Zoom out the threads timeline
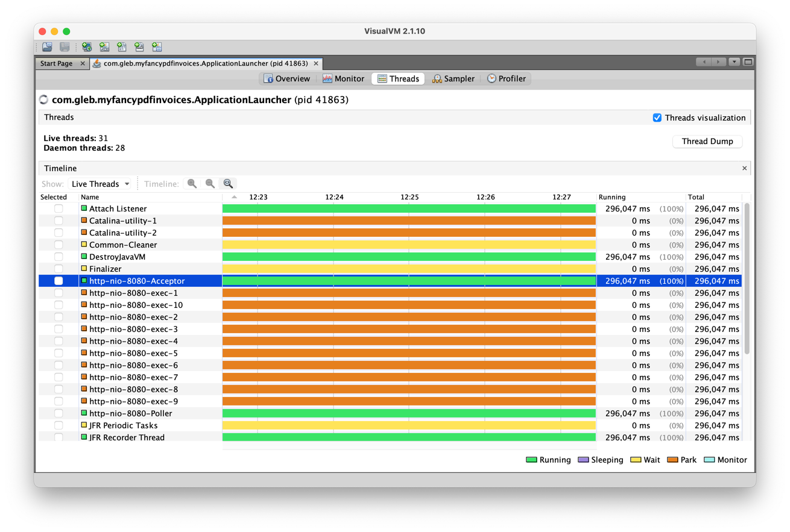This screenshot has width=790, height=532. (x=210, y=184)
